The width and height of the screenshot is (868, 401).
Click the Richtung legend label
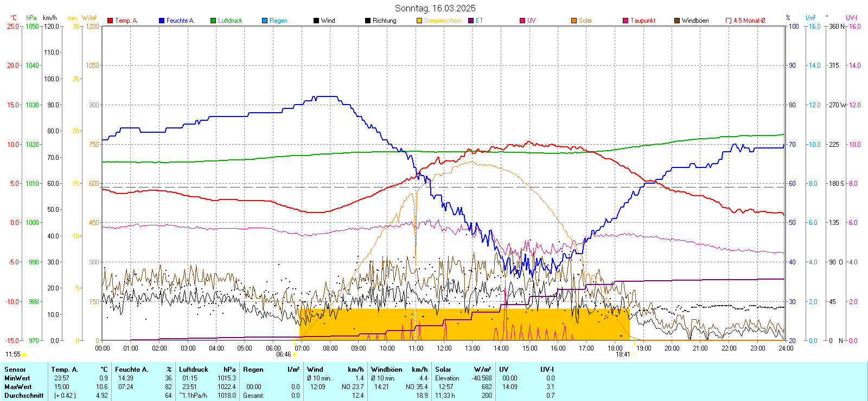[x=384, y=21]
